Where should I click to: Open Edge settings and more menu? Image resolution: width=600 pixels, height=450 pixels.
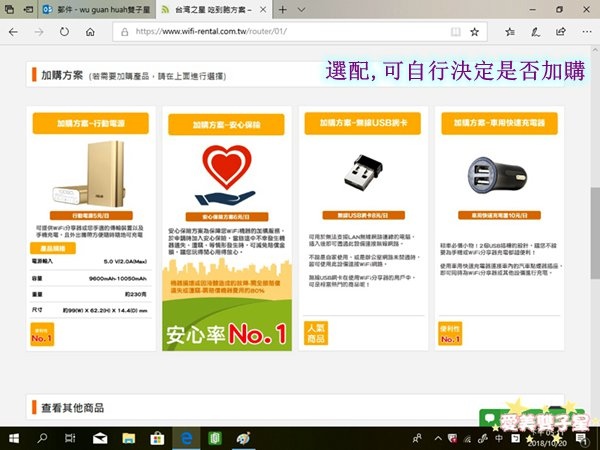(587, 32)
